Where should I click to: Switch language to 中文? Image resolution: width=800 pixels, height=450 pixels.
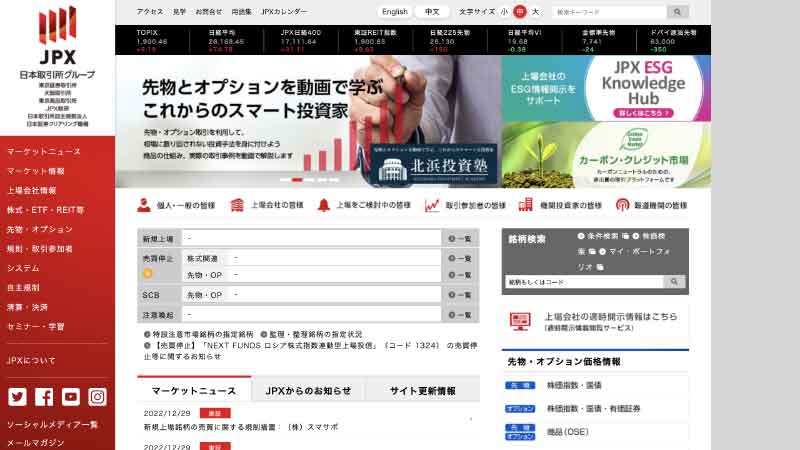[x=432, y=12]
